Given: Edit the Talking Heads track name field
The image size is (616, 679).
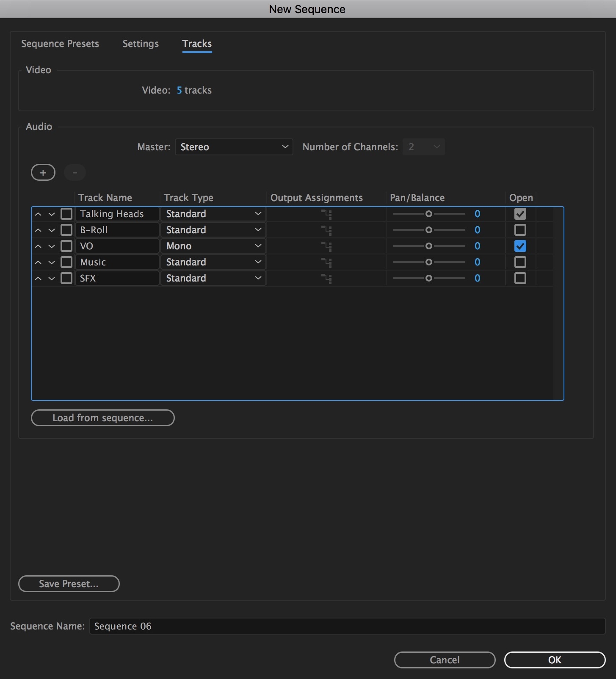Looking at the screenshot, I should coord(117,214).
